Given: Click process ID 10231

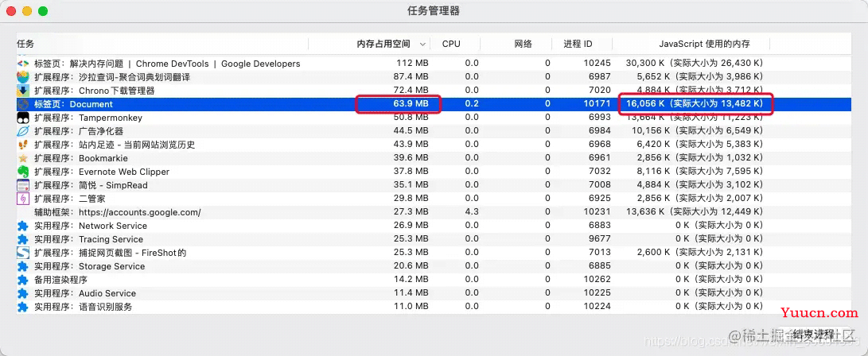Looking at the screenshot, I should pos(597,212).
